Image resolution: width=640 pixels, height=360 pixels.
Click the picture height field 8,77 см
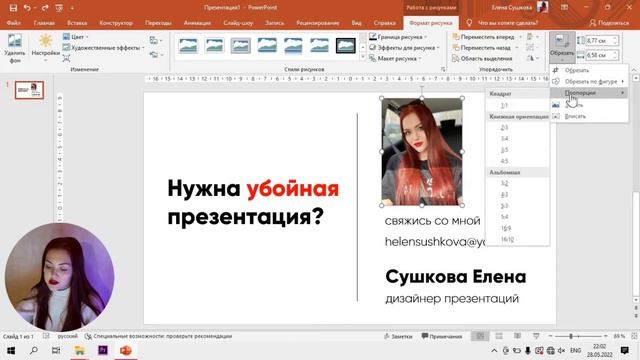point(602,40)
